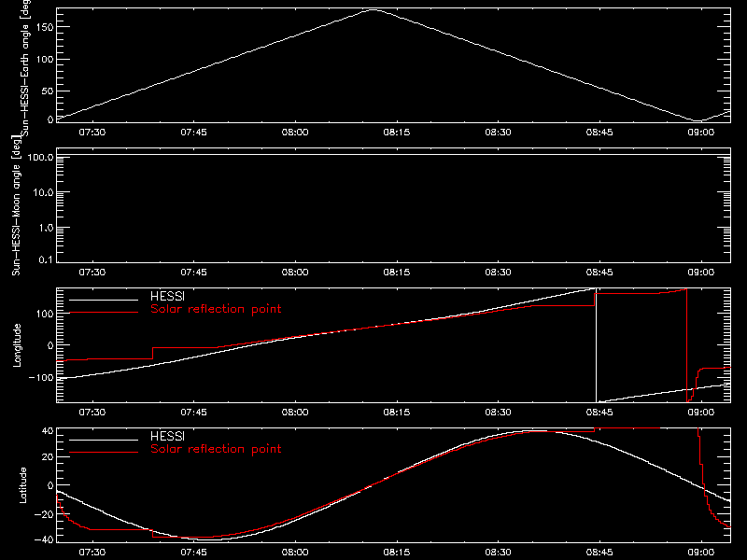Click the Longitude y-axis title
Screen dimensions: 747x560
click(17, 345)
